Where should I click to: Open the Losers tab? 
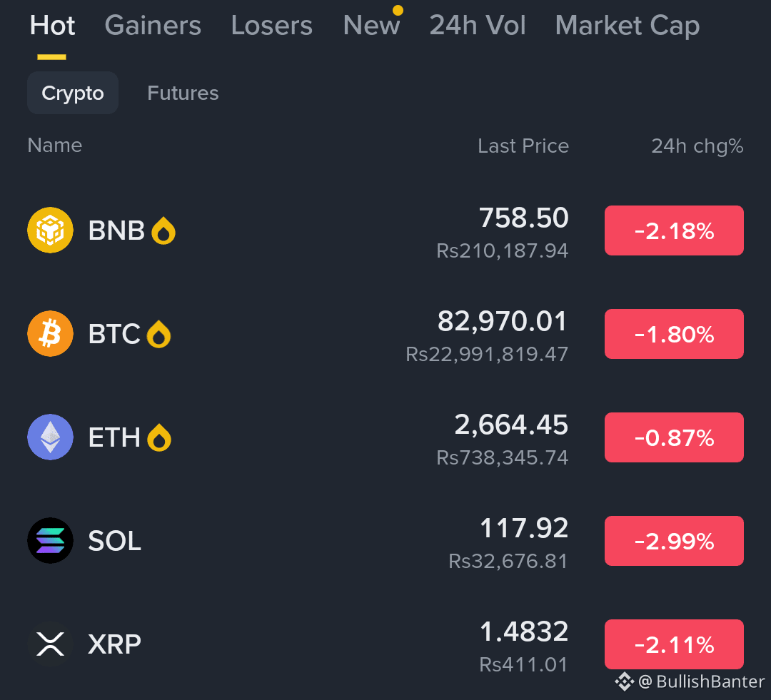click(x=272, y=25)
